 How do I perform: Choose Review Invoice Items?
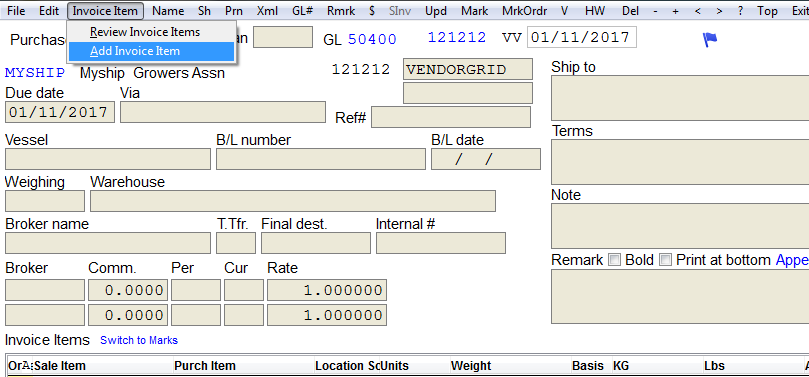pyautogui.click(x=151, y=32)
